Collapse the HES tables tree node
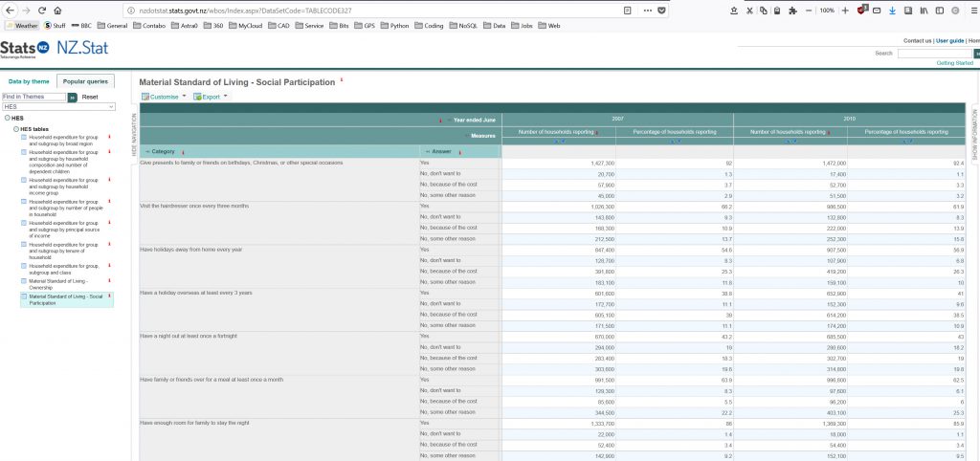The height and width of the screenshot is (461, 980). tap(14, 128)
